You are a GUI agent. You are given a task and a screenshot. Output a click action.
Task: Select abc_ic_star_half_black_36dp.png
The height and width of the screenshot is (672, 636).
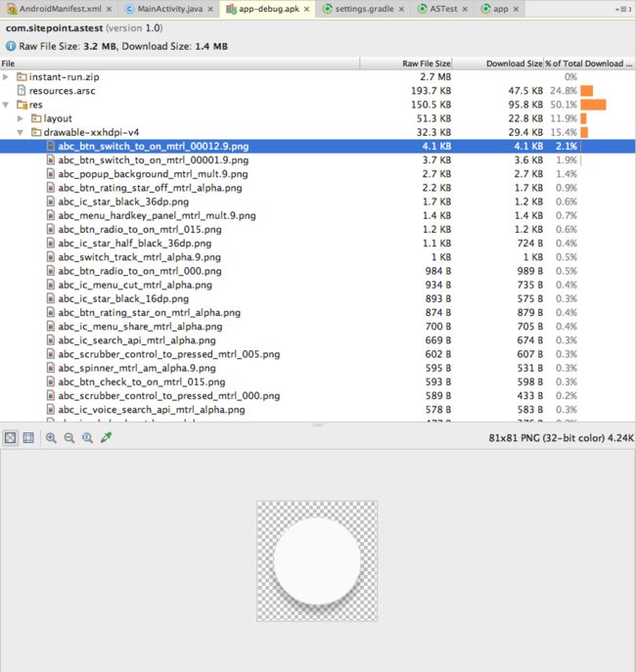(x=318, y=244)
